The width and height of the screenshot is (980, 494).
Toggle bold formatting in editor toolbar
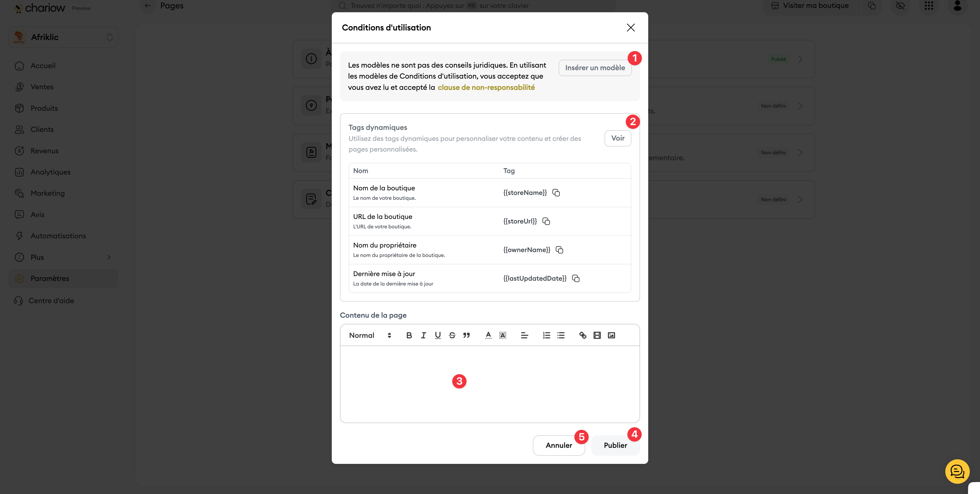409,335
